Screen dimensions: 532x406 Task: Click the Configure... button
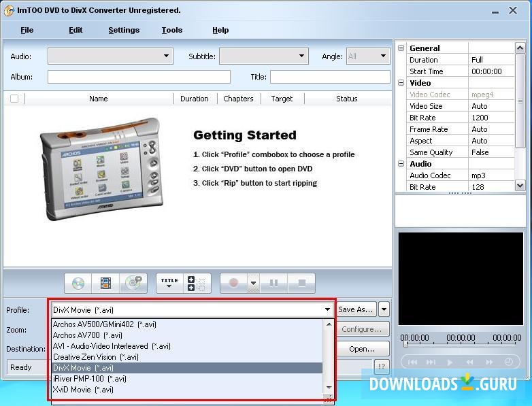click(x=362, y=329)
